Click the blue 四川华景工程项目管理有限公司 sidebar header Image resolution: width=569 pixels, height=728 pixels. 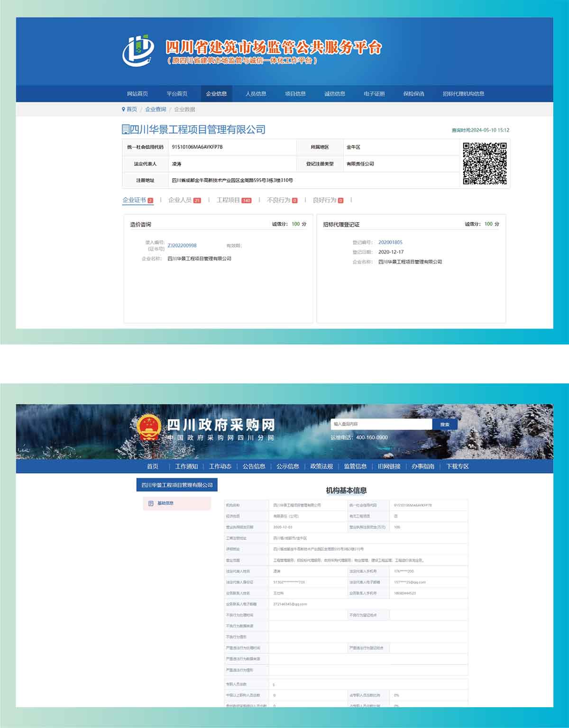tap(177, 485)
